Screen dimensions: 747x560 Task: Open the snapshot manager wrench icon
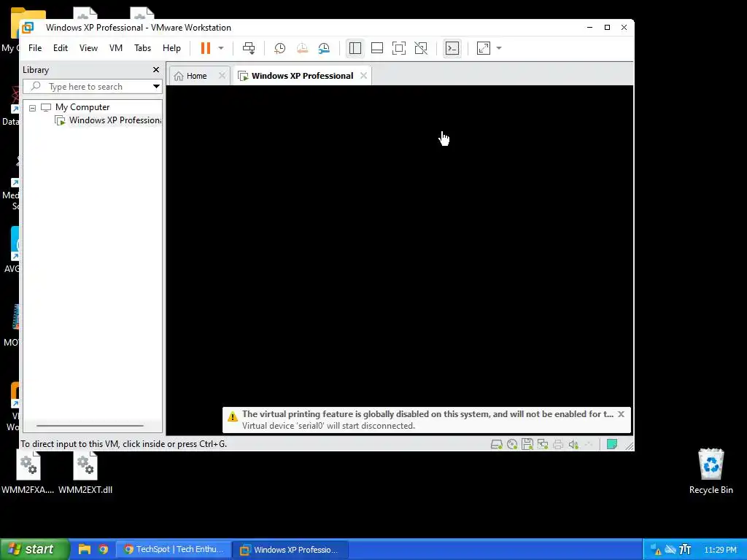pos(324,48)
